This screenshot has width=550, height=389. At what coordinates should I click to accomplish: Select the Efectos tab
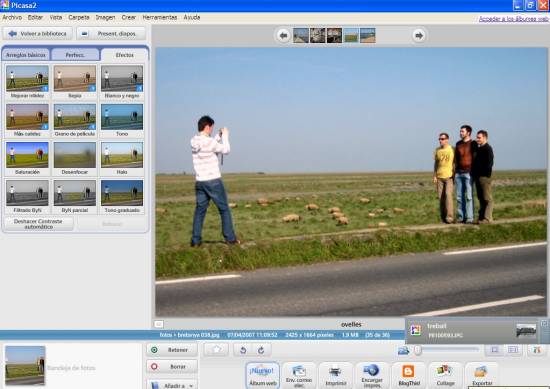point(125,55)
